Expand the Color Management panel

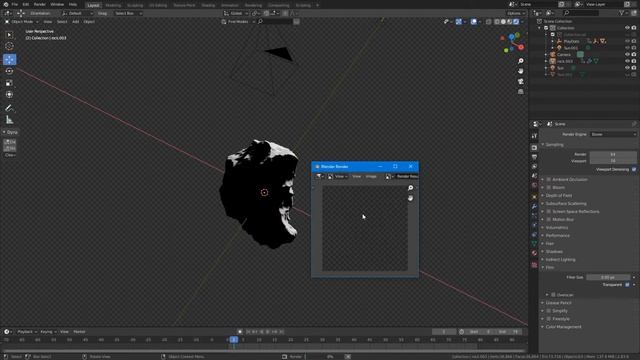pos(563,327)
